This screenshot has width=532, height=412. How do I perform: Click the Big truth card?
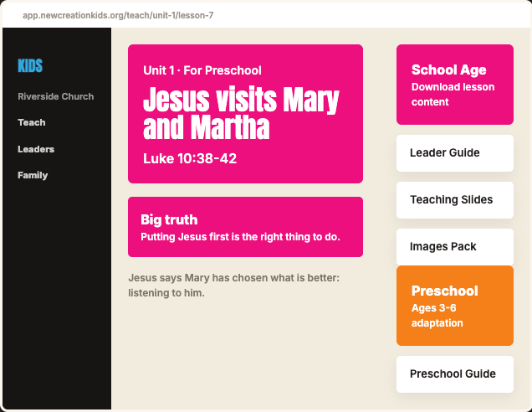tap(245, 227)
